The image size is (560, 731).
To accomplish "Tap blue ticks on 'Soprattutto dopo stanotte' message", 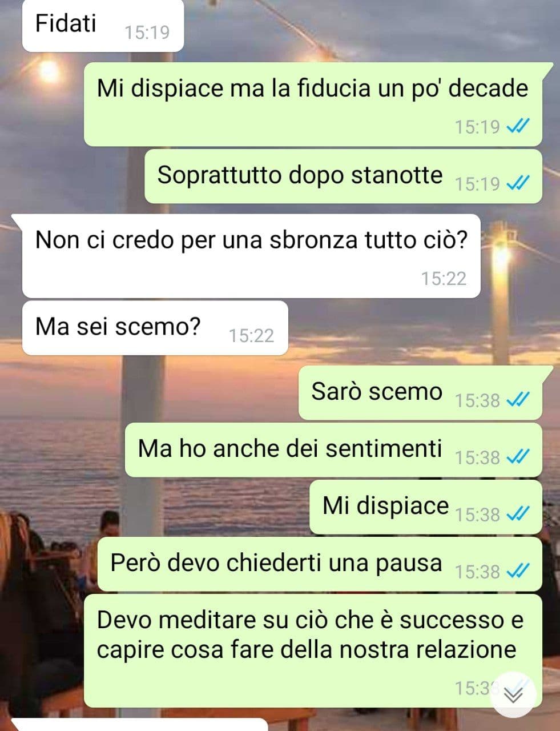I will pyautogui.click(x=518, y=183).
